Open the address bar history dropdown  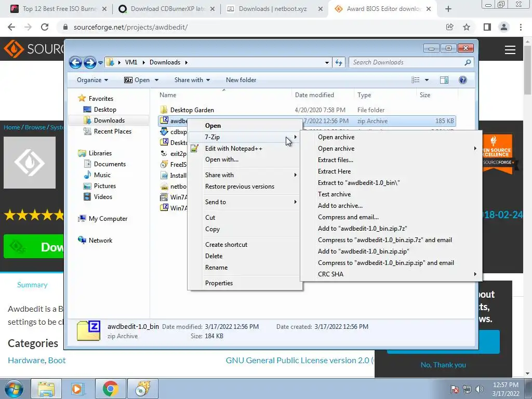point(327,63)
